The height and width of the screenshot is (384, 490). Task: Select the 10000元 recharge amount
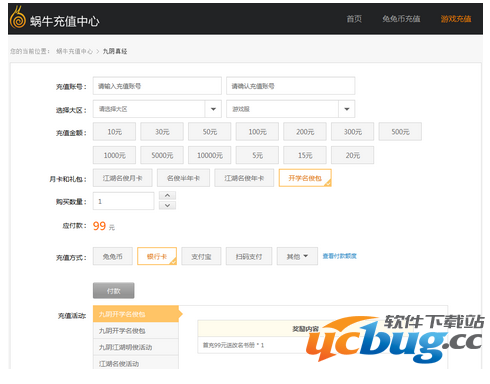pos(210,155)
